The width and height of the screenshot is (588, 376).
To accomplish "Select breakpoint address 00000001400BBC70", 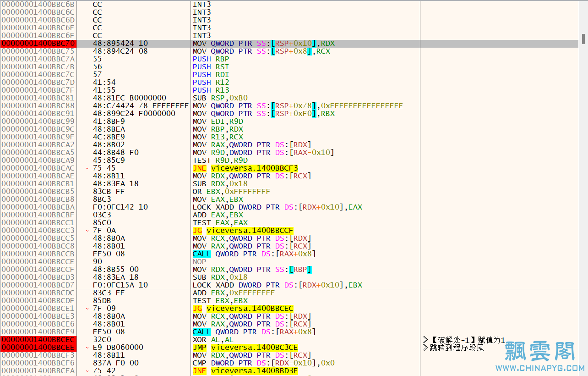I will click(x=38, y=44).
